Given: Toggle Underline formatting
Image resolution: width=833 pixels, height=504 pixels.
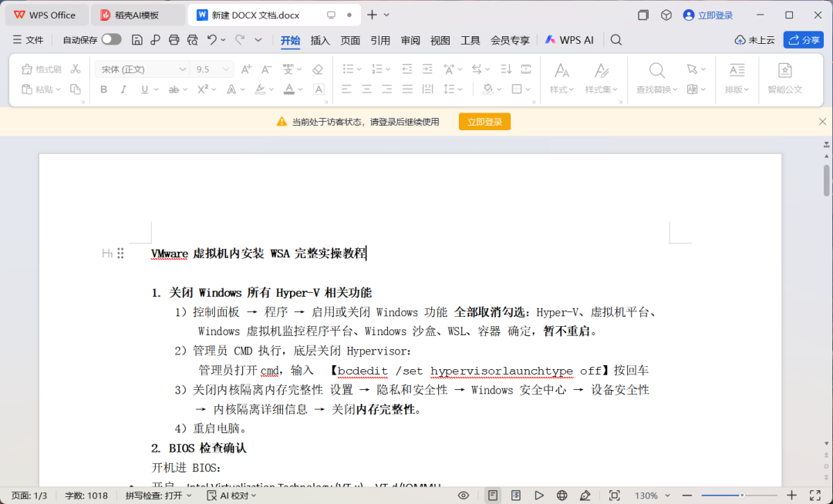Looking at the screenshot, I should [x=144, y=89].
